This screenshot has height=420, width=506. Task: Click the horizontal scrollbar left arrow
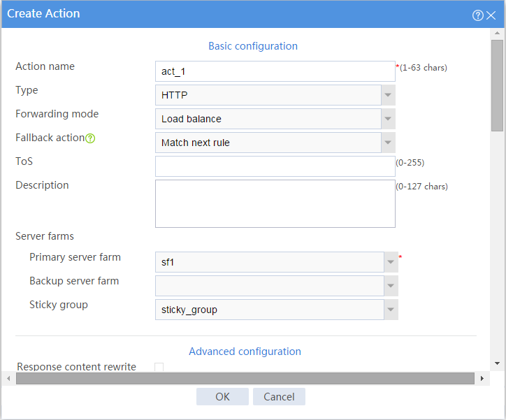coord(8,378)
